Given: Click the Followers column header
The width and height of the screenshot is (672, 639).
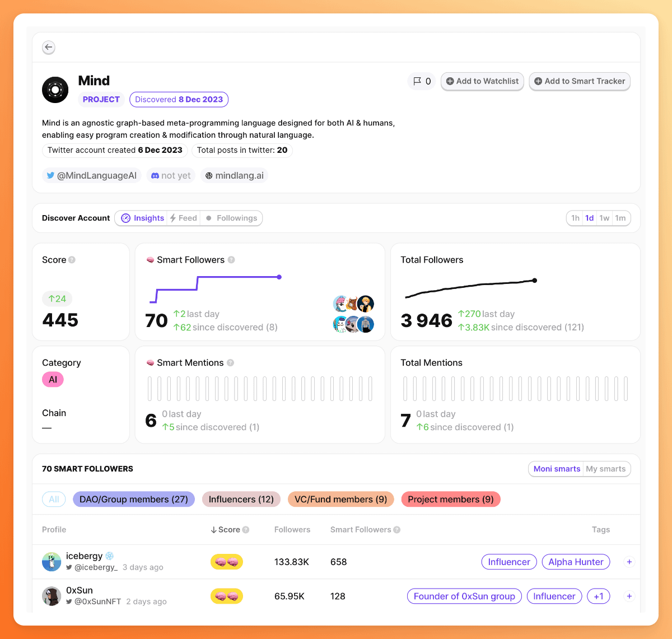Looking at the screenshot, I should tap(292, 530).
